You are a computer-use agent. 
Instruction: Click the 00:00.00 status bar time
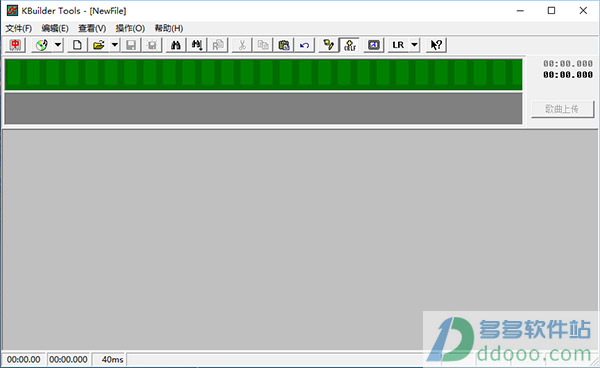click(x=23, y=360)
